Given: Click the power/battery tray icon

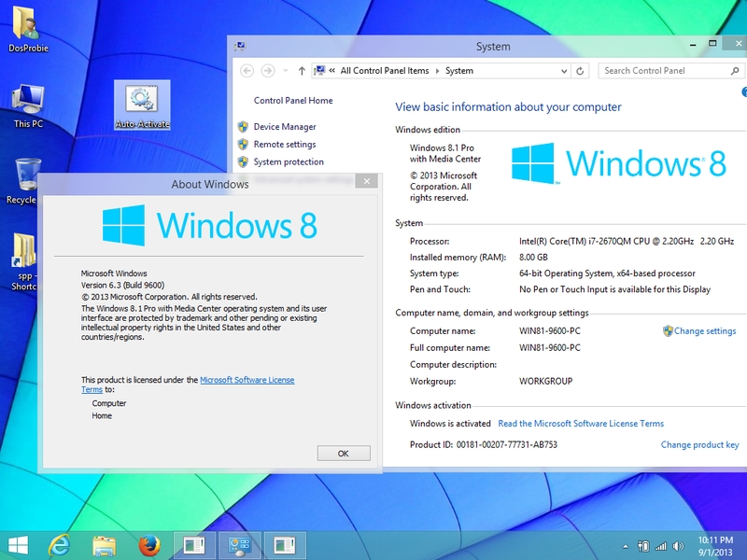Looking at the screenshot, I should pyautogui.click(x=643, y=547).
